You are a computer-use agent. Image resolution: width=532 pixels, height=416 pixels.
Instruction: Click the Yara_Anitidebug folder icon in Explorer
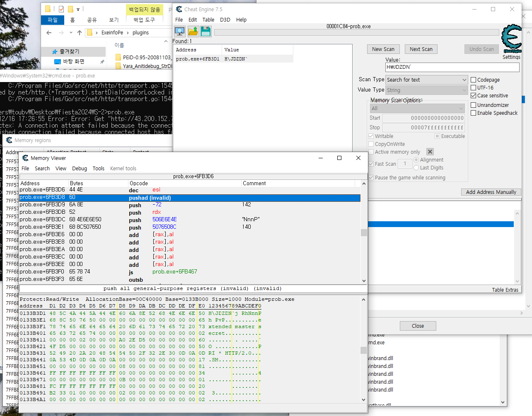(118, 66)
